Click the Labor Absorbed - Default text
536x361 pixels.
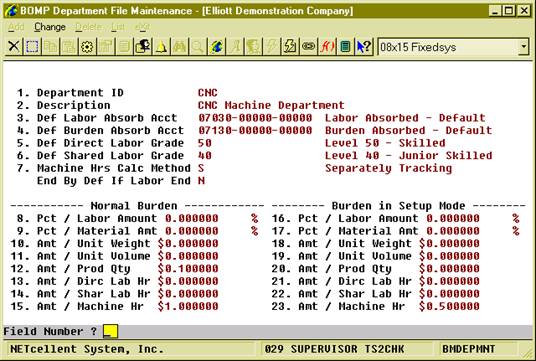[x=405, y=118]
